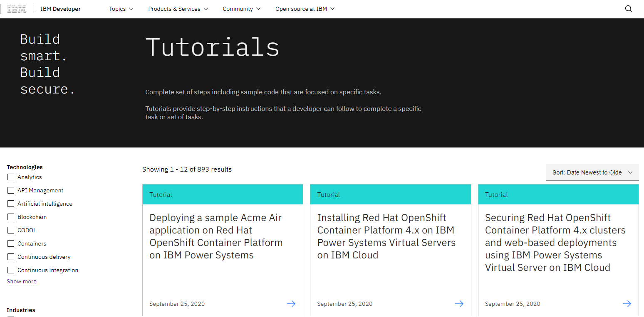This screenshot has width=644, height=317.
Task: Click September 25, 2020 on Acme Air card
Action: click(x=177, y=304)
